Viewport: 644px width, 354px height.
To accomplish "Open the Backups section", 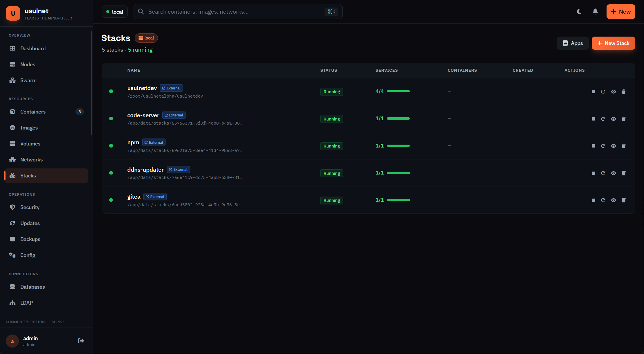I will click(30, 239).
